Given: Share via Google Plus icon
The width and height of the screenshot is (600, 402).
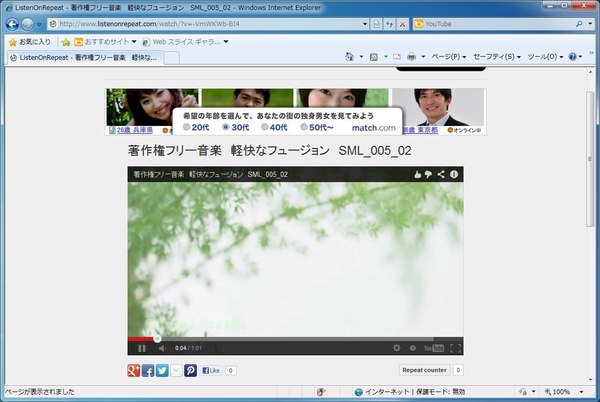Looking at the screenshot, I should (x=133, y=370).
